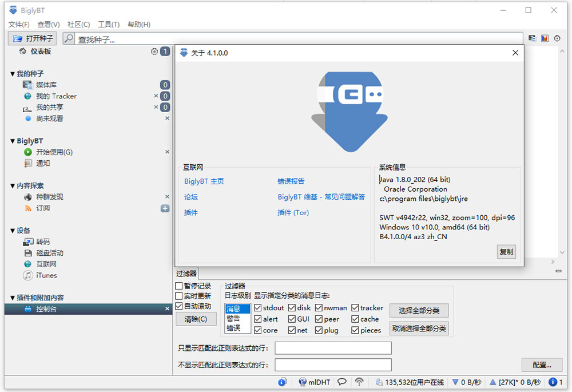Click the mIDHT status icon
The width and height of the screenshot is (572, 392).
click(x=303, y=382)
